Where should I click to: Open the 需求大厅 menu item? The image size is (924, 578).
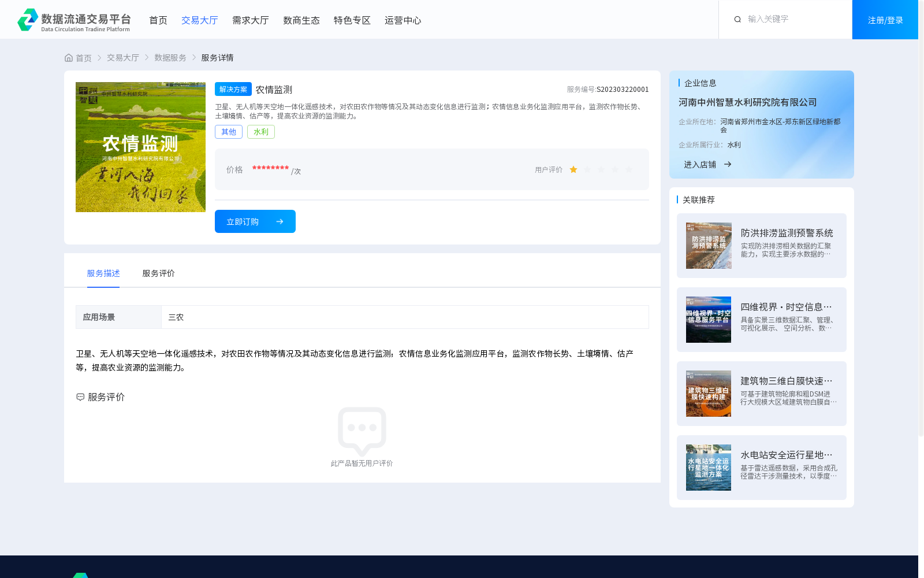pos(250,20)
